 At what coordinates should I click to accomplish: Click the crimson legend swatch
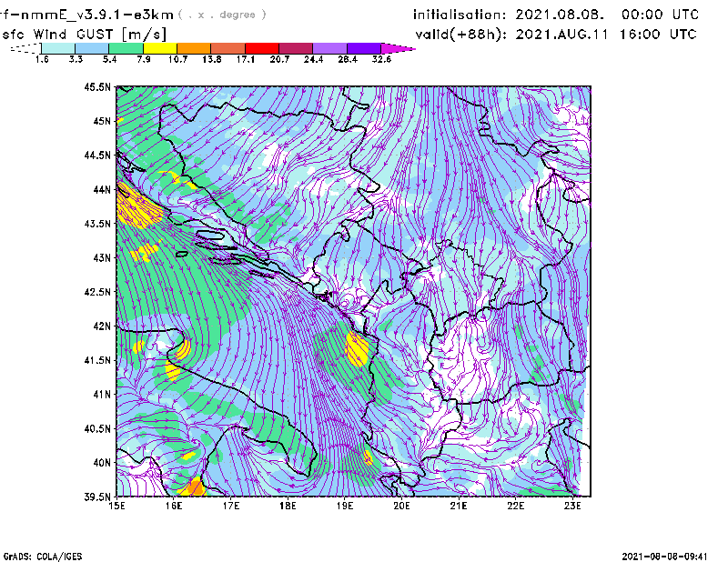tap(296, 48)
